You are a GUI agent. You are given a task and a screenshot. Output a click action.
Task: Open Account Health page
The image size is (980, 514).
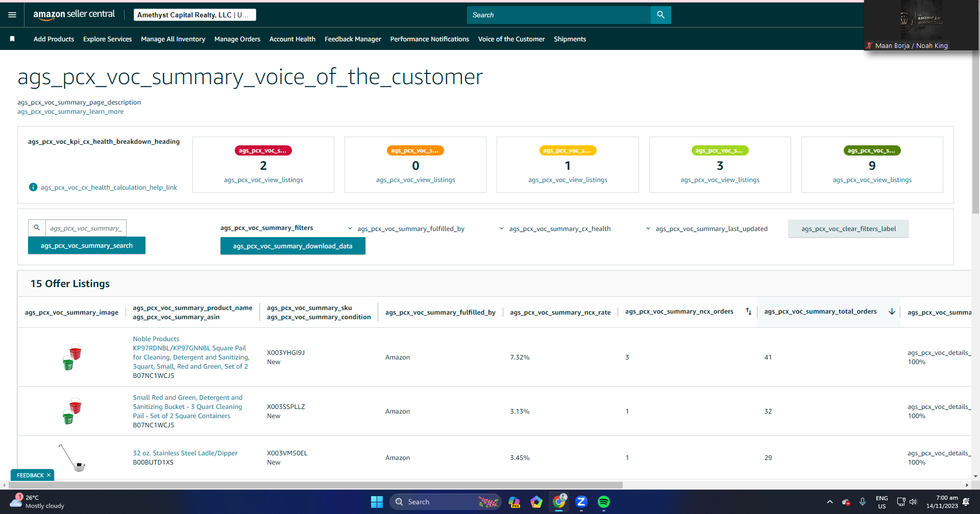pyautogui.click(x=292, y=39)
